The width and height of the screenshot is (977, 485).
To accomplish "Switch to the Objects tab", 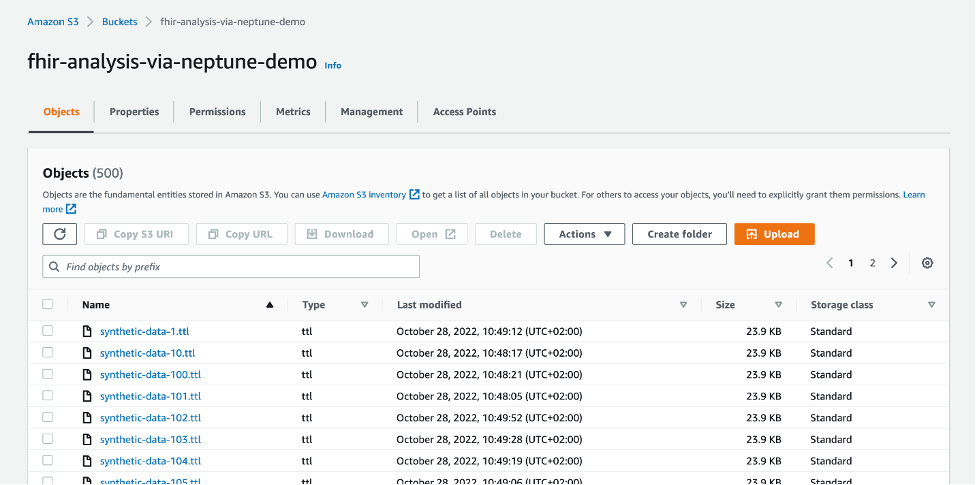I will (61, 112).
